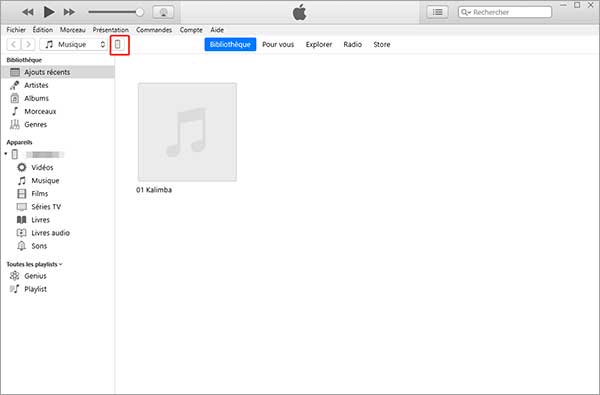Open the Édition menu
Viewport: 600px width, 395px height.
(x=42, y=30)
